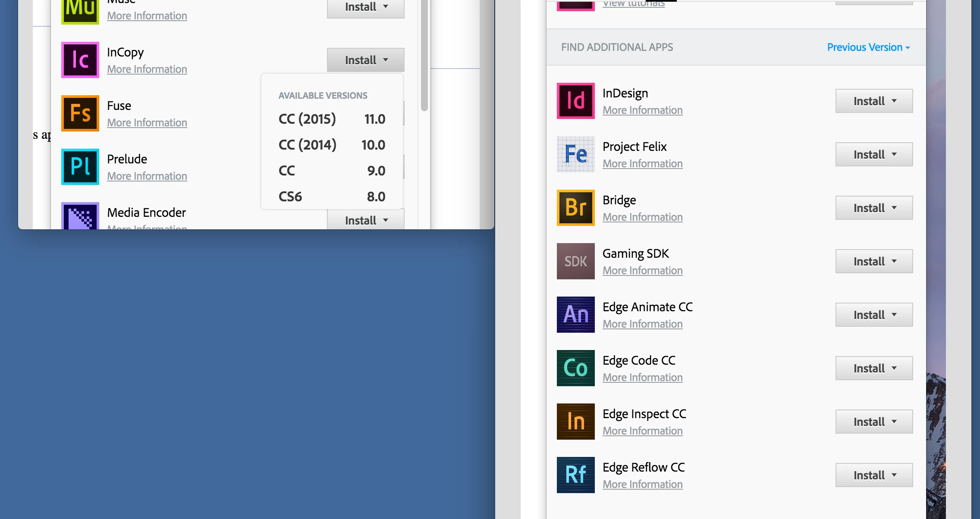The image size is (980, 519).
Task: Open More Information link for InCopy
Action: click(x=147, y=69)
